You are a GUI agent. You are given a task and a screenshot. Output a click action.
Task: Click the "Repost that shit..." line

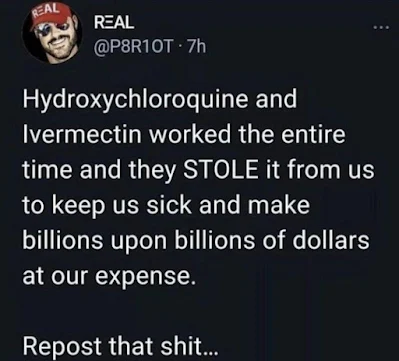click(120, 346)
